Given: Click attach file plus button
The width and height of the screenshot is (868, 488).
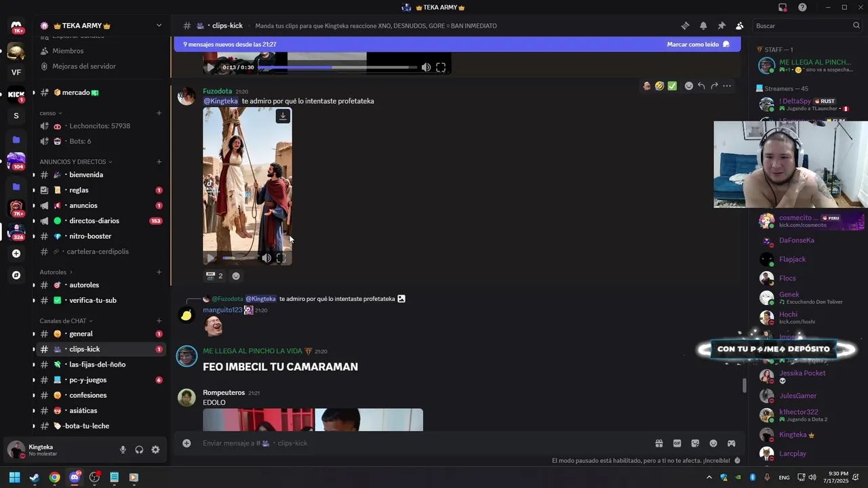Looking at the screenshot, I should 186,443.
